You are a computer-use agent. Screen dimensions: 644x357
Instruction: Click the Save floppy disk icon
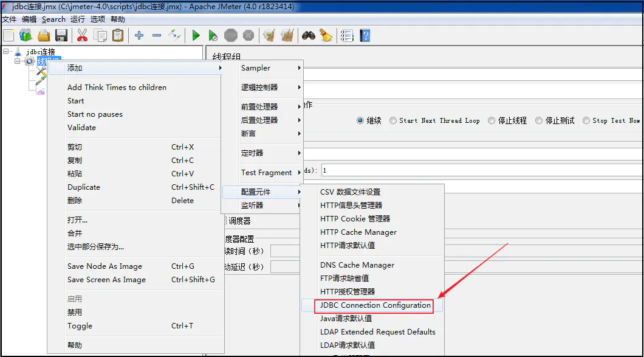61,36
